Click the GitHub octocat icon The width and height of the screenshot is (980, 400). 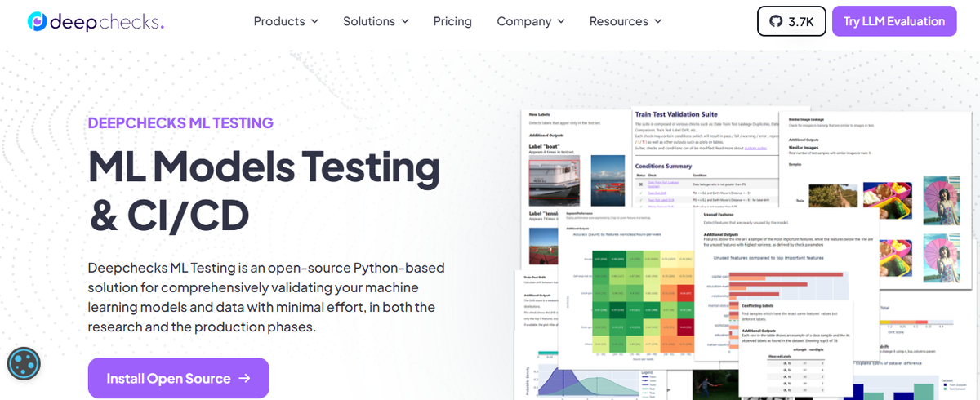[774, 21]
